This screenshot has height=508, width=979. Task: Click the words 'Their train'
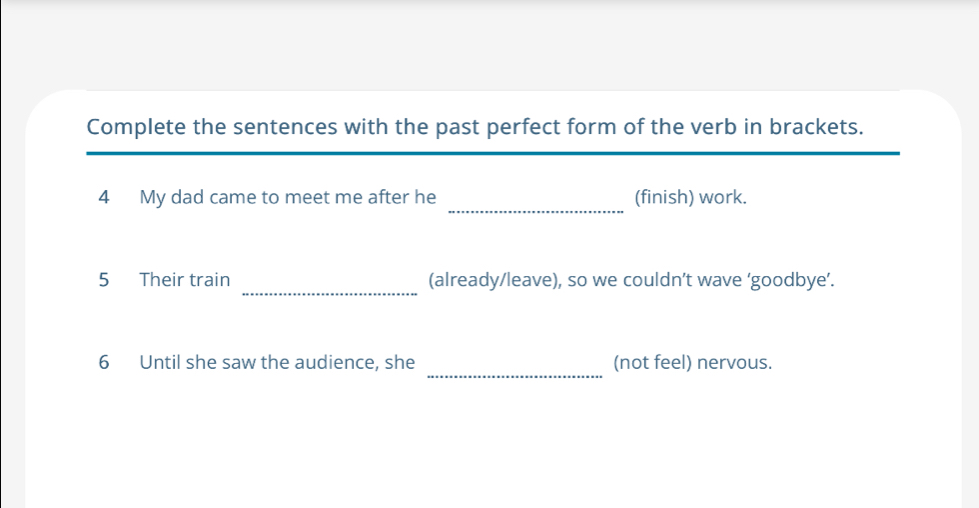coord(185,280)
